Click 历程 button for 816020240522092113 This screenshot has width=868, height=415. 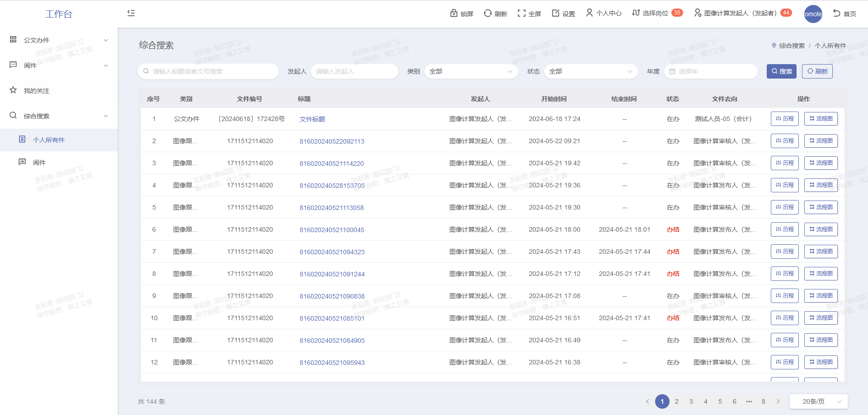pyautogui.click(x=784, y=141)
